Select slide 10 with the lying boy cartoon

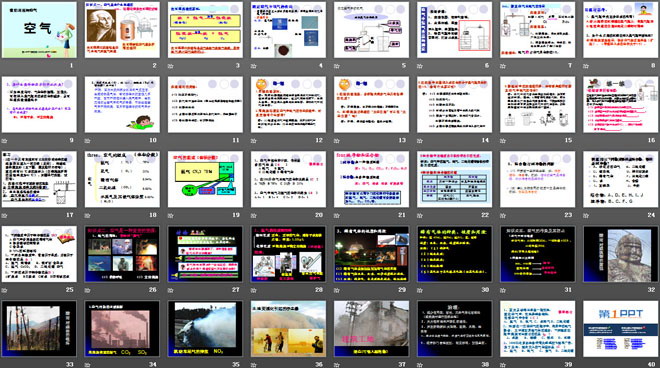coord(122,104)
